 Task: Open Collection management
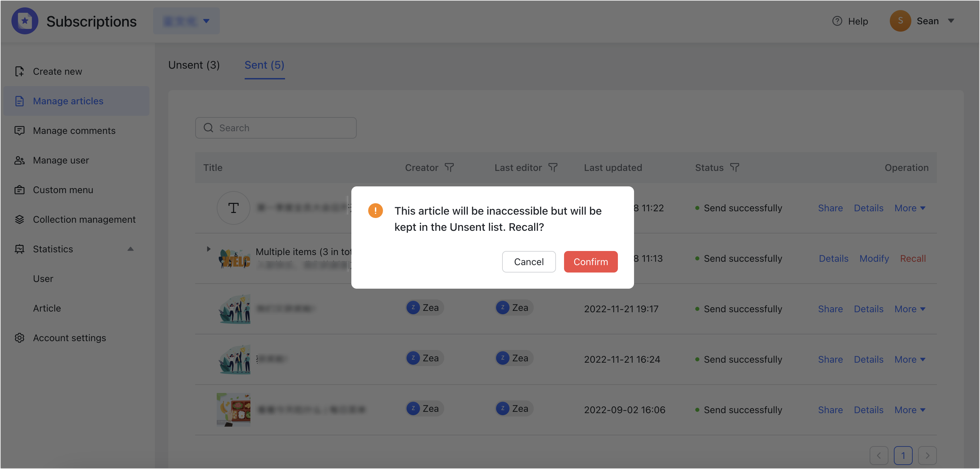tap(84, 219)
